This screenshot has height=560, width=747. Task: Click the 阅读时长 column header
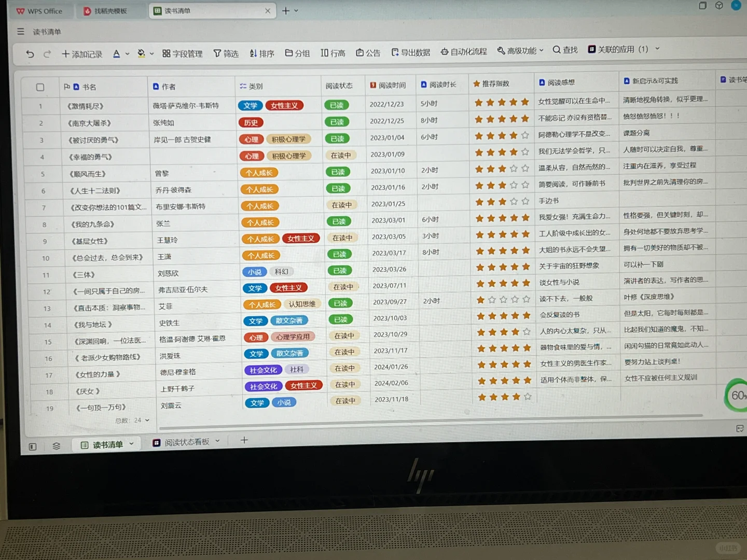coord(442,84)
